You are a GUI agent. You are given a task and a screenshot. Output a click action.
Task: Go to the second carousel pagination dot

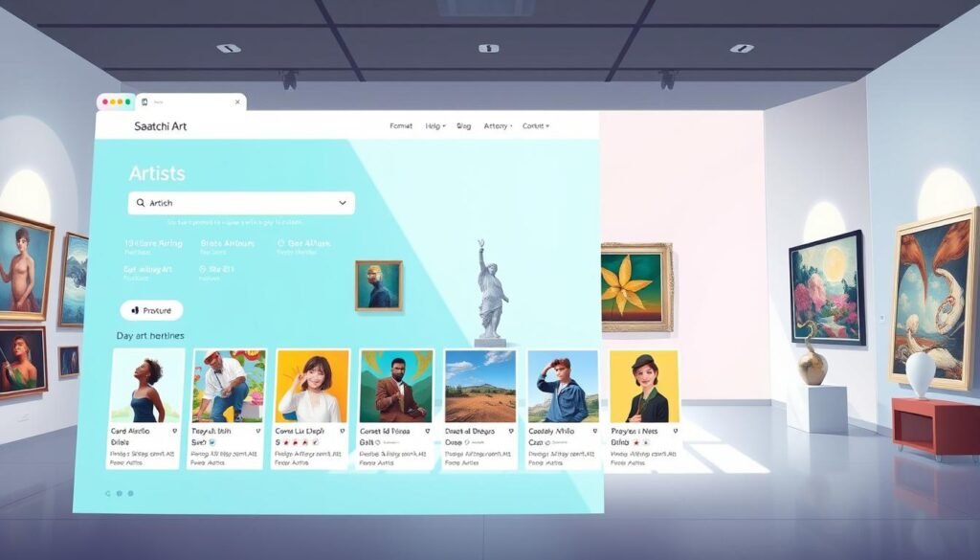click(120, 494)
